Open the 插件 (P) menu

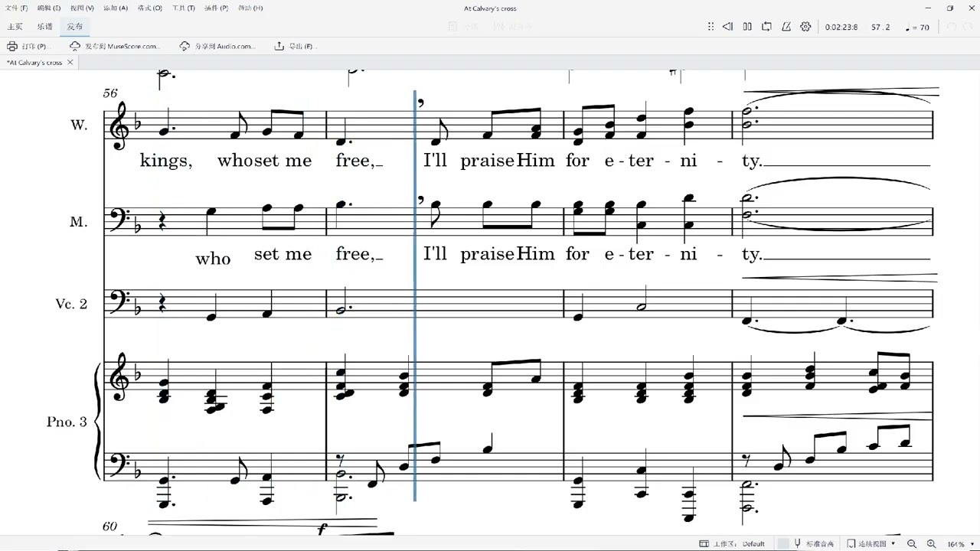click(216, 8)
